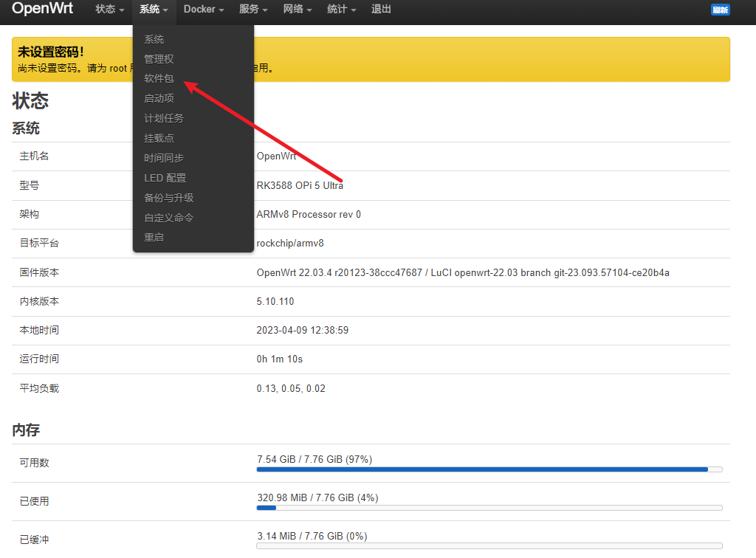Screen dimensions: 756x558
Task: Click the 可用数 memory progress bar
Action: [489, 469]
